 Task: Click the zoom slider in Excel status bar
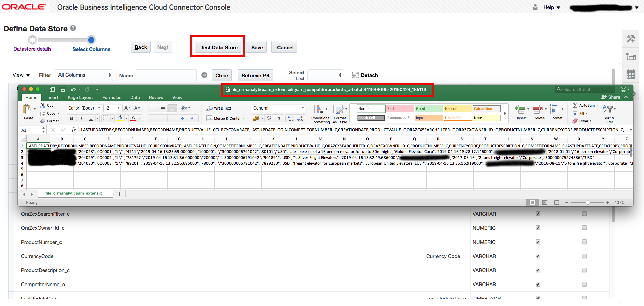[587, 203]
